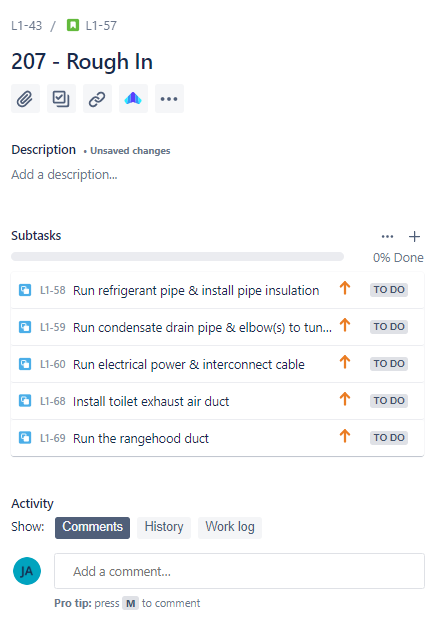Open TO DO status for L1-60
440x639 pixels.
[389, 364]
